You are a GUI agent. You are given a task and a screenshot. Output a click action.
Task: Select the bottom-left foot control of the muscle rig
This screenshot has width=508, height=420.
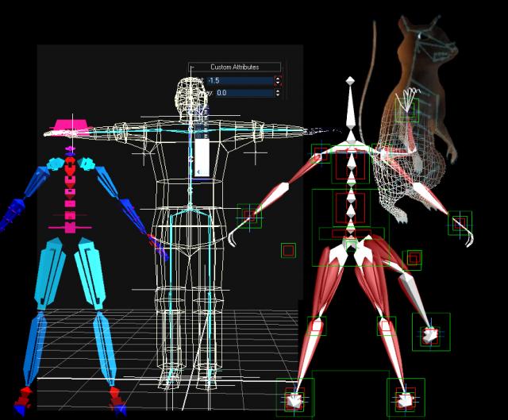294,400
